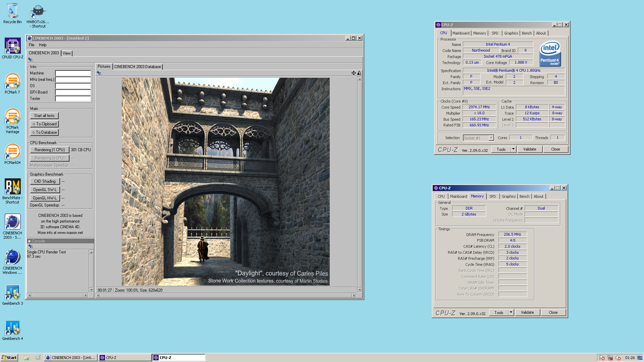
Task: Click Validate in bottom CPU-Z window
Action: click(x=527, y=313)
